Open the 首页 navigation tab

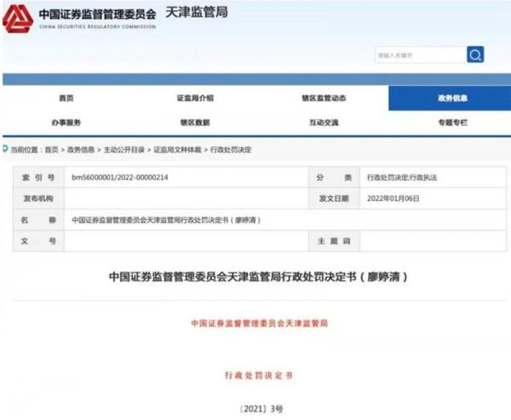pos(66,98)
